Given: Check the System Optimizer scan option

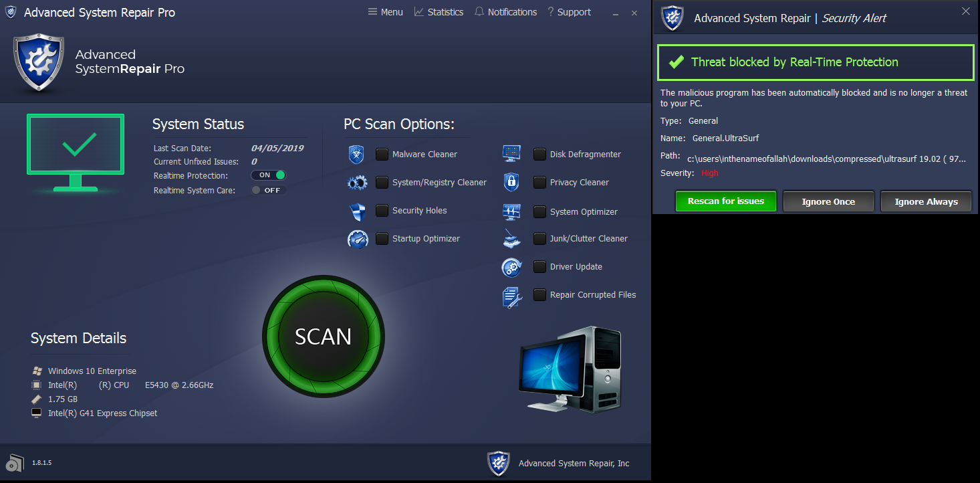Looking at the screenshot, I should tap(539, 211).
